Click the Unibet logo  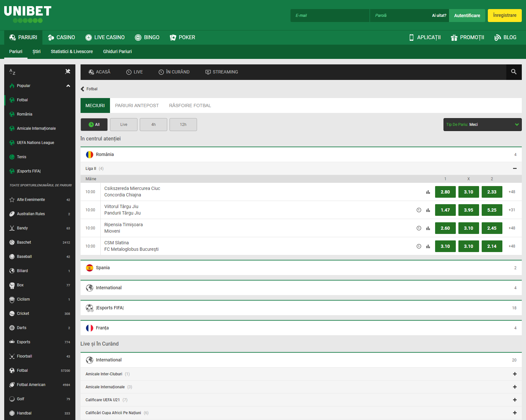pos(28,14)
